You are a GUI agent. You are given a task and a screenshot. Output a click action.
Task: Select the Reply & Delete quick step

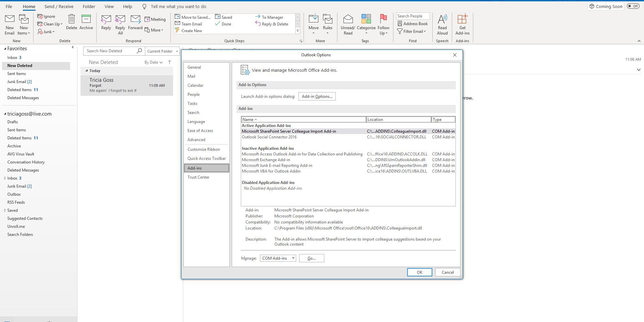(272, 24)
